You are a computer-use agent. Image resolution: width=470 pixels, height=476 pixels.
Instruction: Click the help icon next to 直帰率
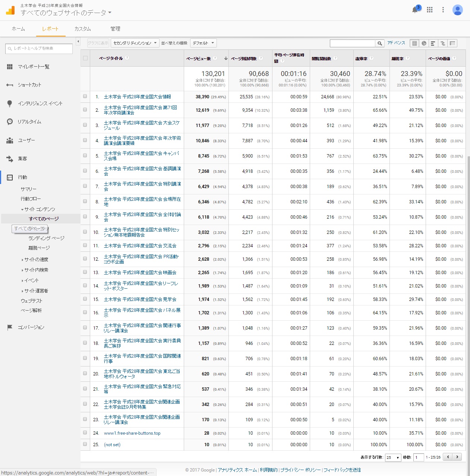tap(372, 58)
